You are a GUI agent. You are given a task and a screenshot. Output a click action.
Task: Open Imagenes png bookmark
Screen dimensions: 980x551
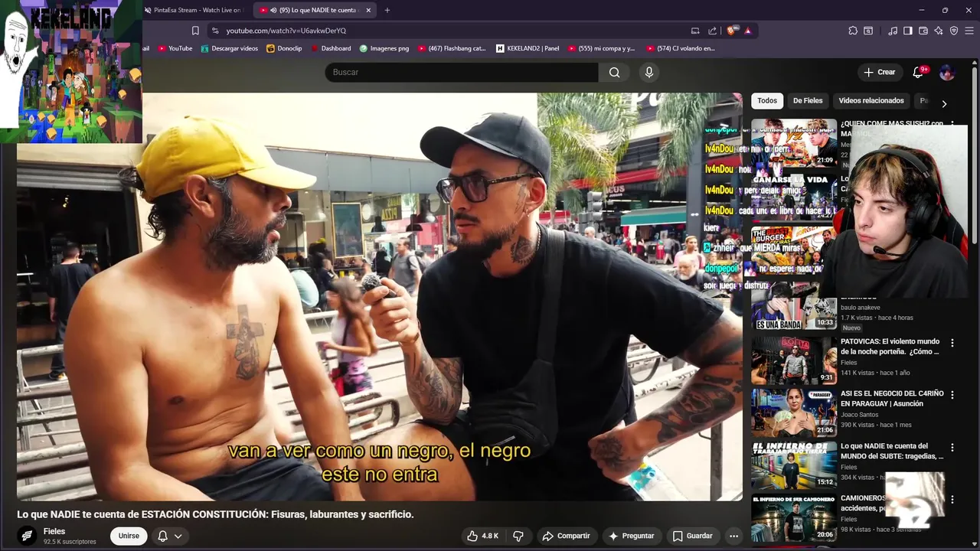384,48
